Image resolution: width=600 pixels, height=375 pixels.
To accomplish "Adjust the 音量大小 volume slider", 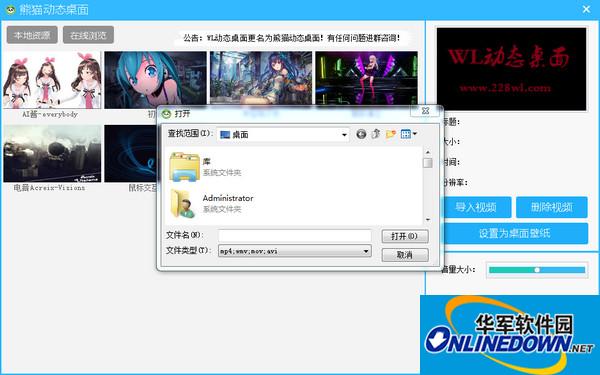I will tap(537, 270).
